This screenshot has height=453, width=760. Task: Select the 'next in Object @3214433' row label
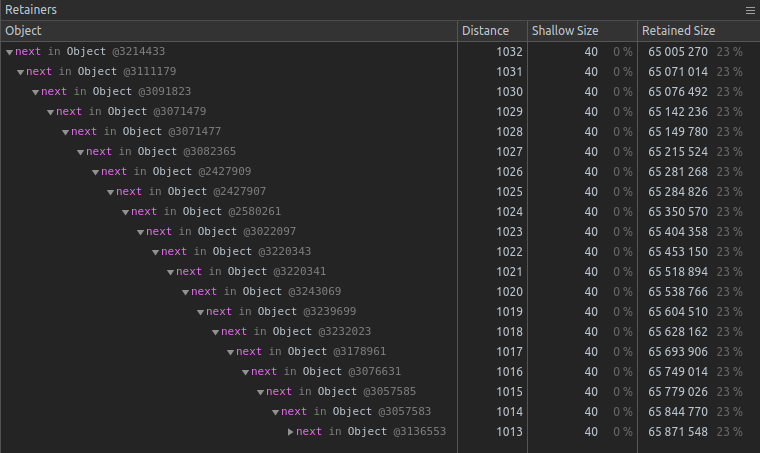[90, 51]
